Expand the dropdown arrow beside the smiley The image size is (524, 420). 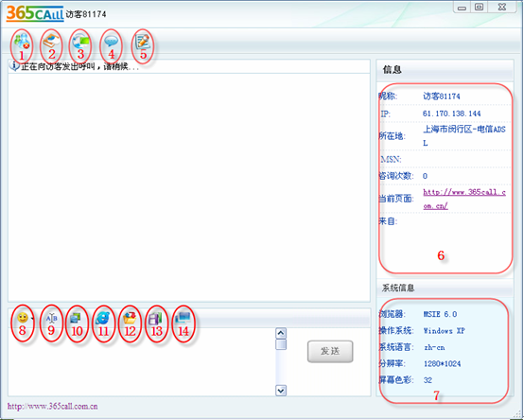point(32,319)
